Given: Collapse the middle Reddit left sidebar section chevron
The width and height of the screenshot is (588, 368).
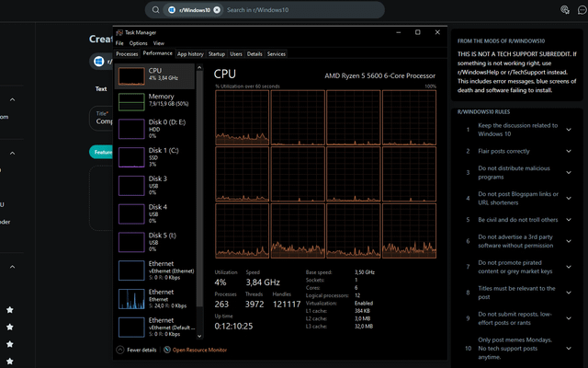Looking at the screenshot, I should click(12, 154).
